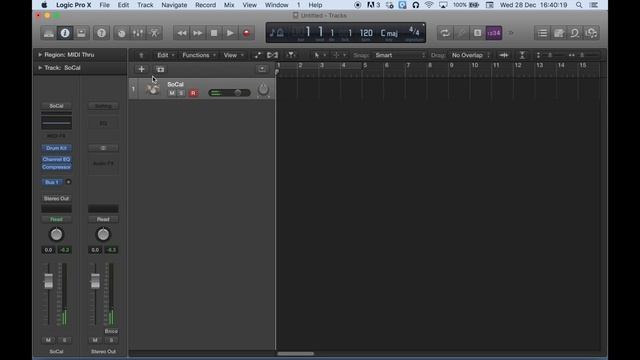Image resolution: width=640 pixels, height=360 pixels.
Task: Open Global Tracks toggle button
Action: (262, 69)
